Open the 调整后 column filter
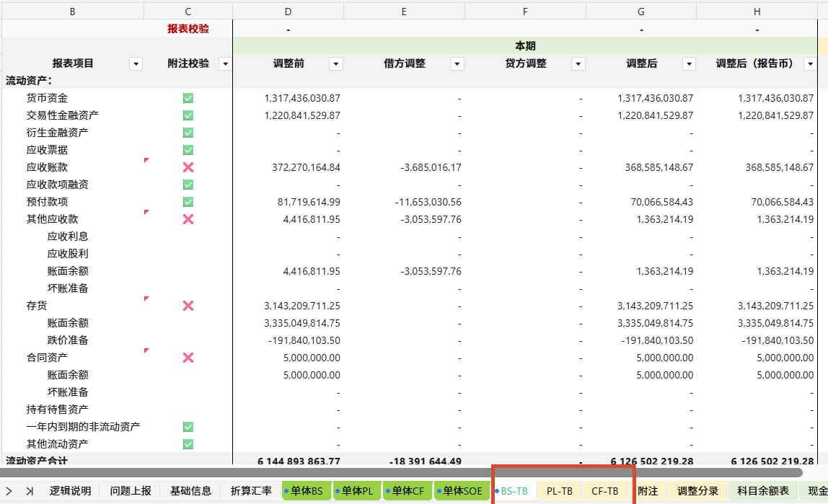This screenshot has height=504, width=828. [689, 64]
